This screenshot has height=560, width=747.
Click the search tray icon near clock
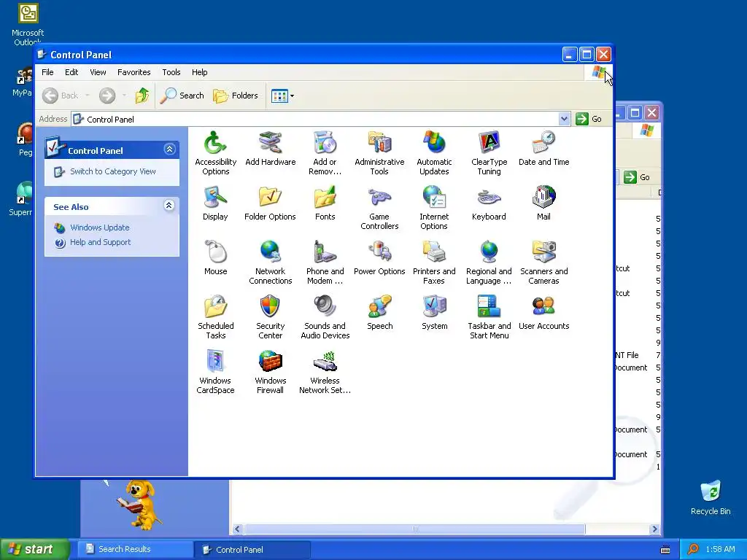click(693, 550)
